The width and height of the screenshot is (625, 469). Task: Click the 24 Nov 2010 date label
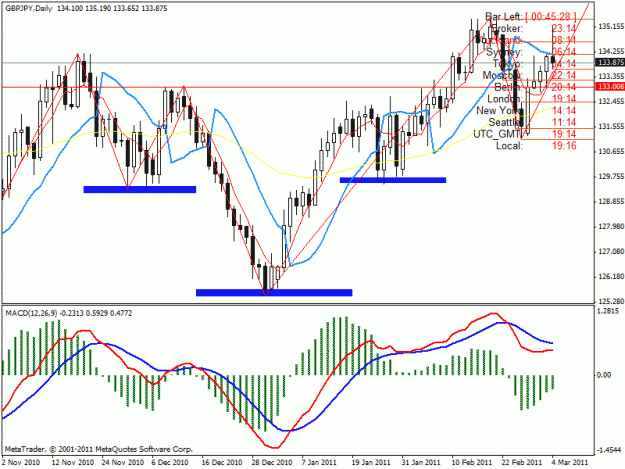click(122, 462)
